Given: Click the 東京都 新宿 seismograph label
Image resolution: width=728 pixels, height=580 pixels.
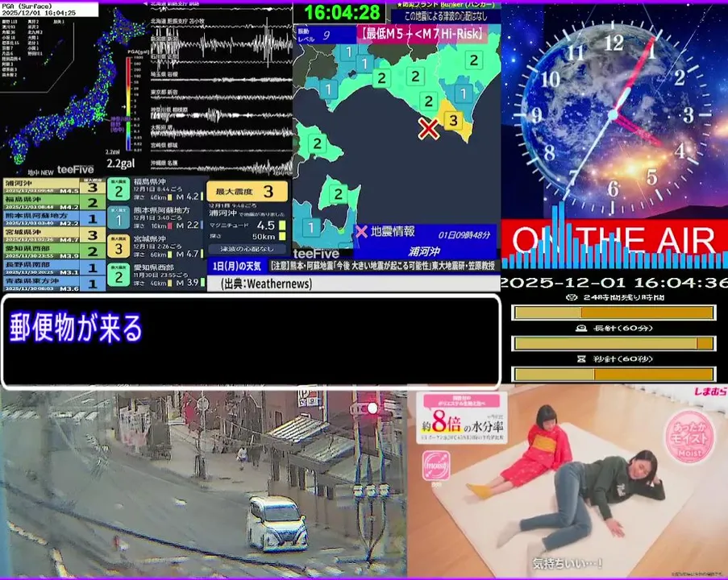Looking at the screenshot, I should 164,93.
